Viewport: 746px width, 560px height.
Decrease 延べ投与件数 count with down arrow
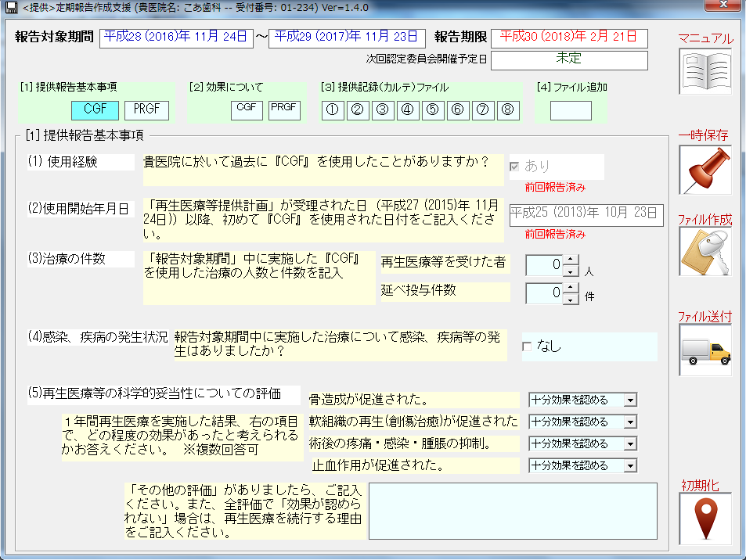(x=571, y=300)
